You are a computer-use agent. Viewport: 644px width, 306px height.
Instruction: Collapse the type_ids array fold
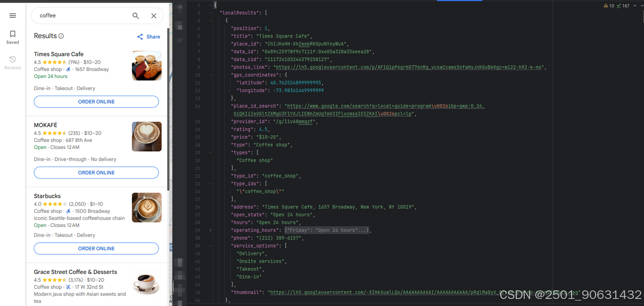coord(210,184)
